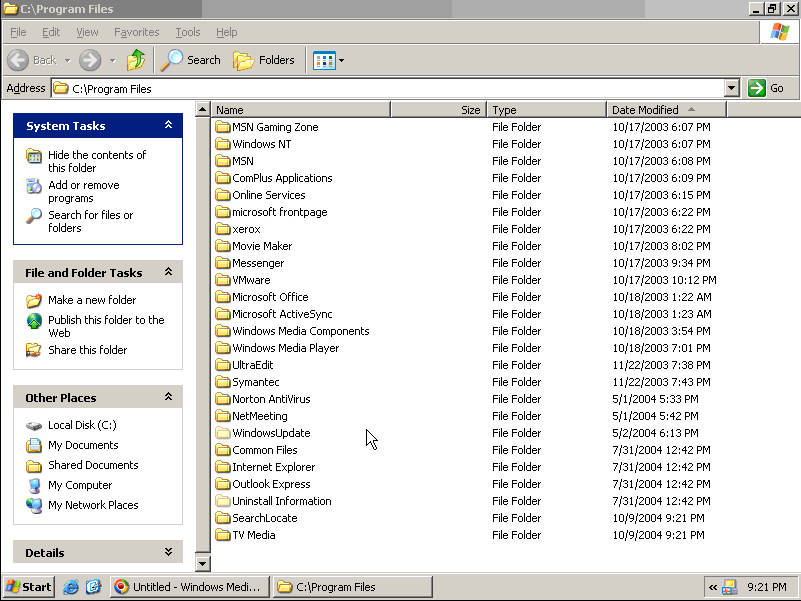This screenshot has width=801, height=601.
Task: Collapse the Other Places panel
Action: [x=168, y=397]
